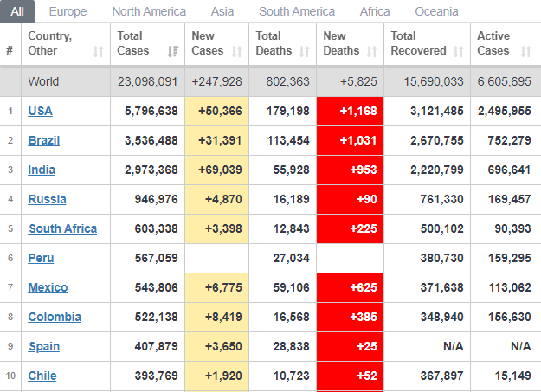
Task: Click the # rank column header
Action: [10, 51]
